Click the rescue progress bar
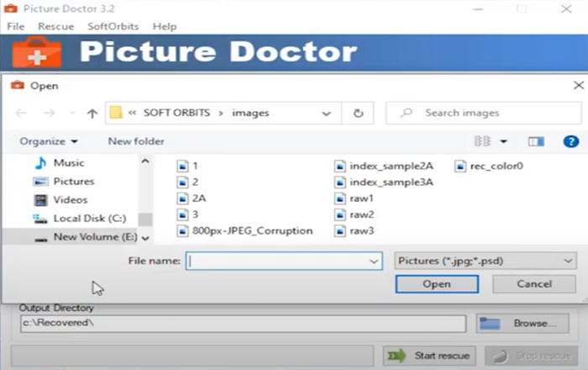588x370 pixels. (192, 356)
